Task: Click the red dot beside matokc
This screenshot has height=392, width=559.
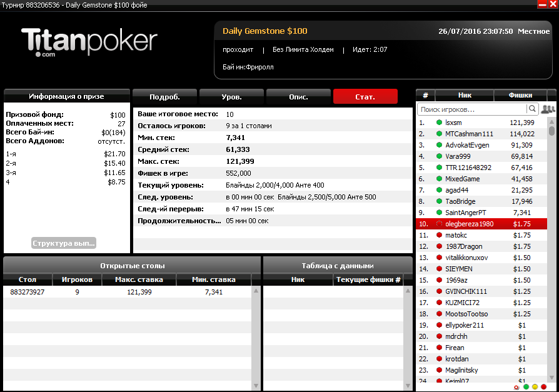Action: coord(439,235)
